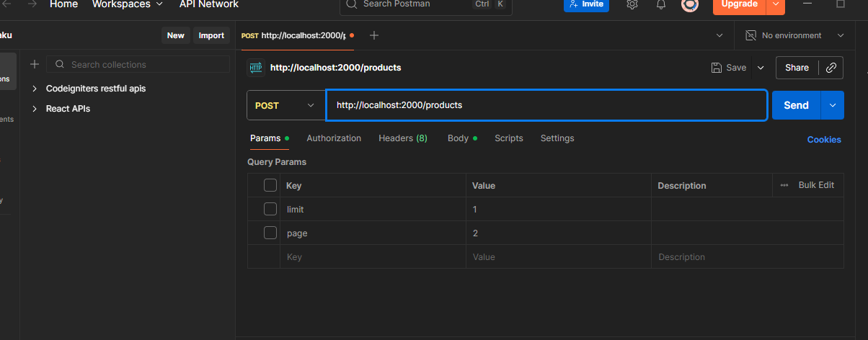Image resolution: width=868 pixels, height=340 pixels.
Task: Click the Import button
Action: [x=211, y=35]
